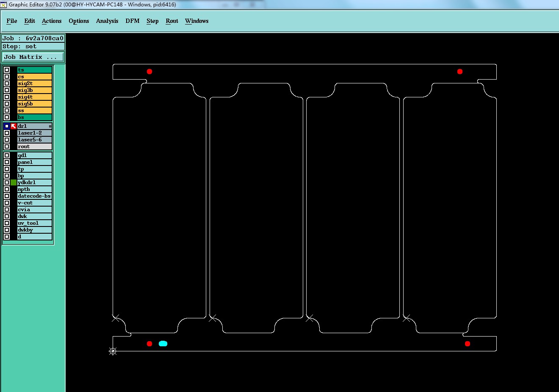
Task: Toggle display checkbox for npth layer
Action: pos(7,189)
